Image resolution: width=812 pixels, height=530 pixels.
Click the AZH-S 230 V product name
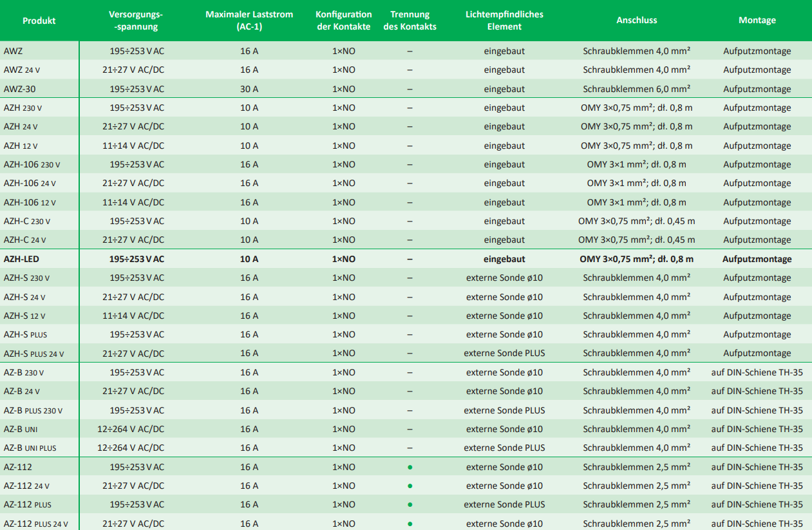(x=26, y=278)
